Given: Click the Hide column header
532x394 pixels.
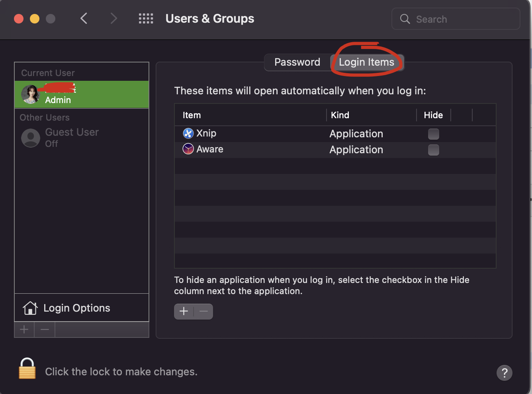Looking at the screenshot, I should pyautogui.click(x=433, y=115).
